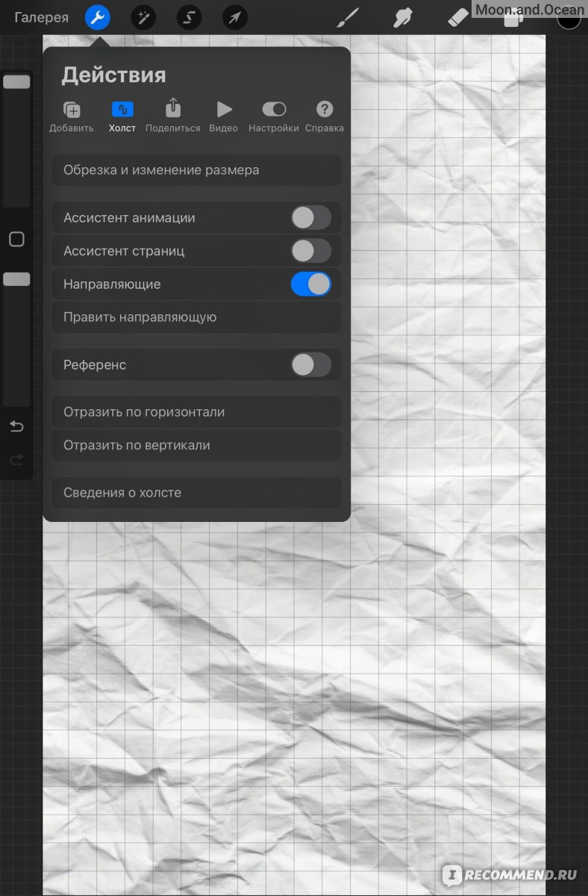This screenshot has height=896, width=588.
Task: Open the Справка tab
Action: (325, 117)
